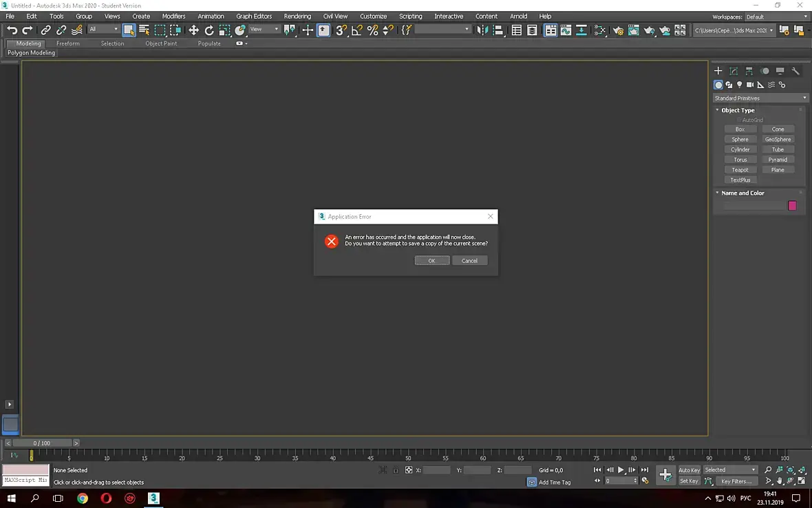Open the Modifiers menu
Viewport: 812px width, 508px height.
pyautogui.click(x=173, y=16)
